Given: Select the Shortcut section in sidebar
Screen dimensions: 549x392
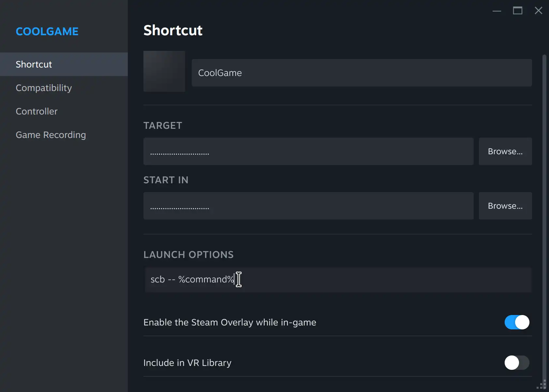Looking at the screenshot, I should pyautogui.click(x=34, y=64).
